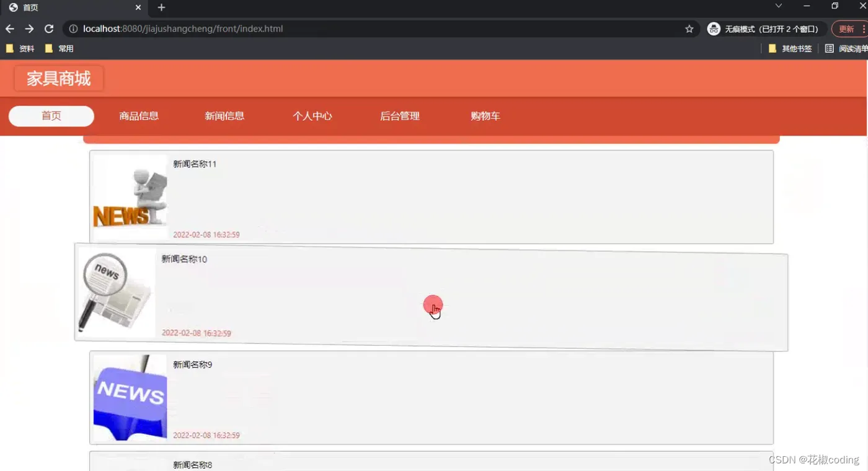The image size is (868, 471).
Task: Open the 常用 bookmark folder
Action: 60,48
